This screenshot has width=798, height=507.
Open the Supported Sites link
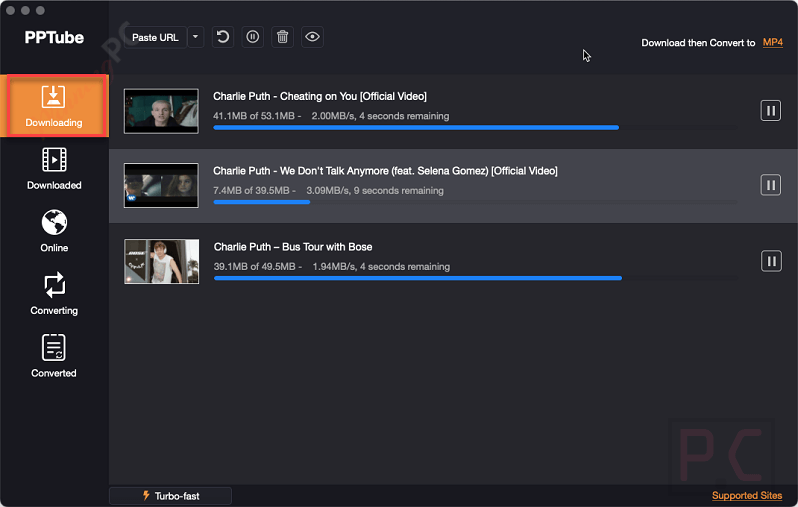[747, 496]
